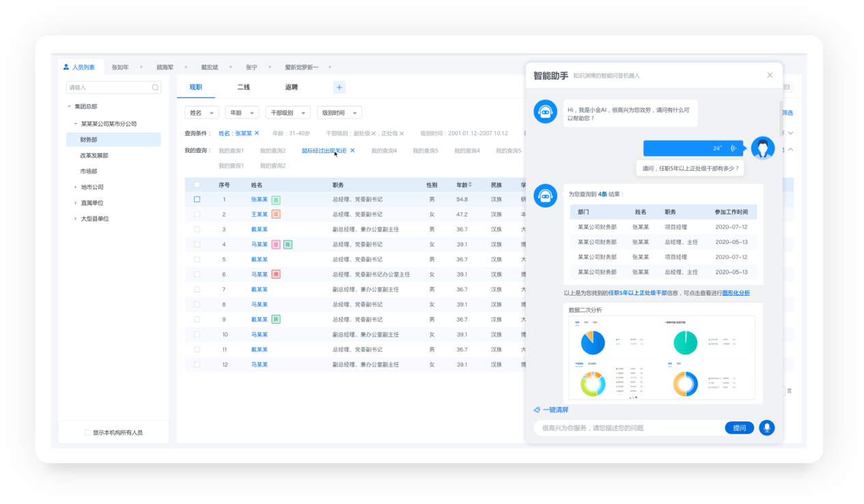The height and width of the screenshot is (504, 864).
Task: Enable 显示本机构所有人员 checkbox
Action: [x=87, y=432]
